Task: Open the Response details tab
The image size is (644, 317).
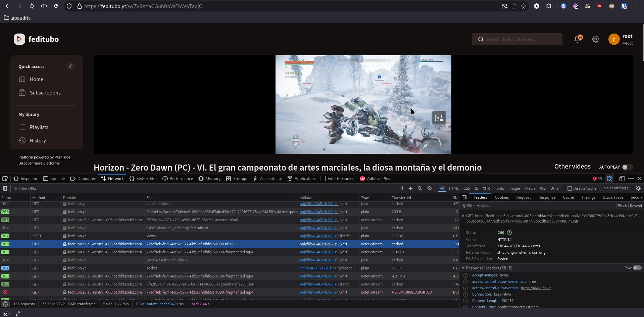Action: 547,197
